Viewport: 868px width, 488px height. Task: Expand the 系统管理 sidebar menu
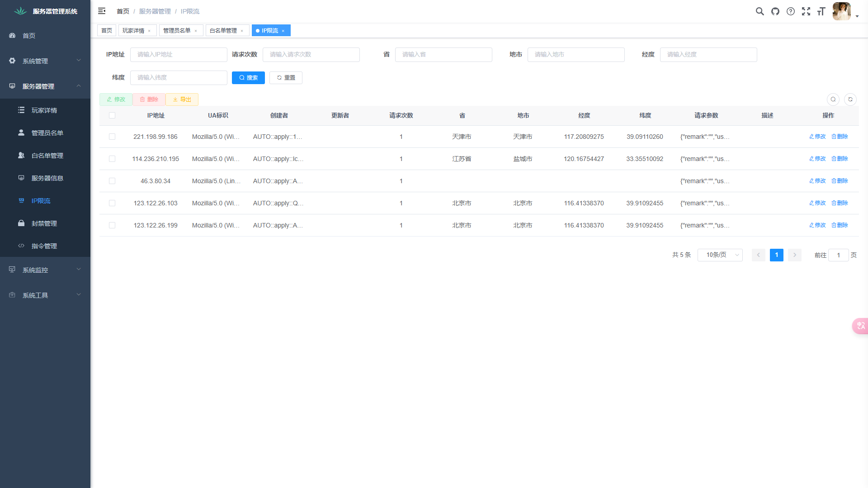(45, 61)
